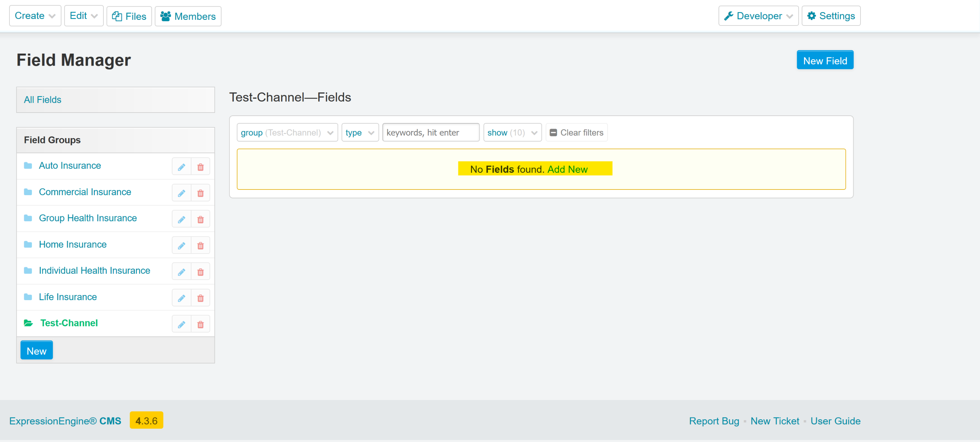Delete the Home Insurance field group

coord(201,245)
